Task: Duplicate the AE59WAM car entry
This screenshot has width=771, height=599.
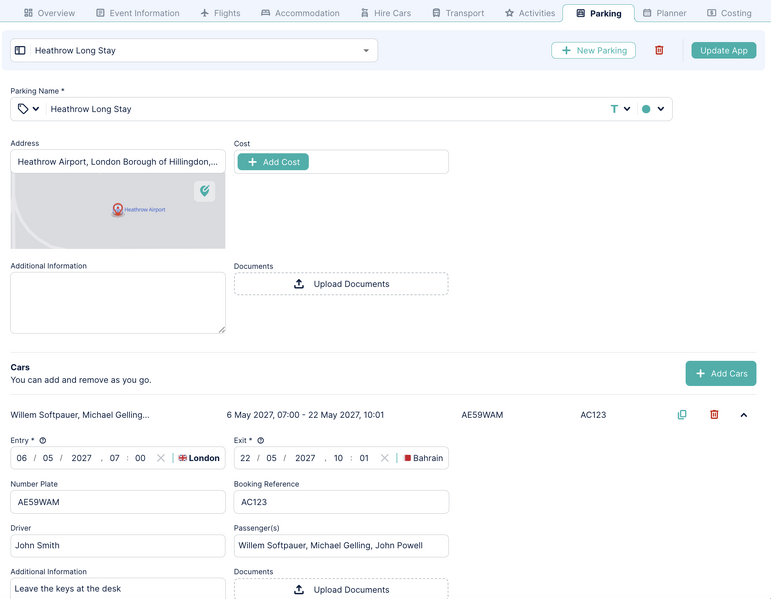Action: pos(682,415)
